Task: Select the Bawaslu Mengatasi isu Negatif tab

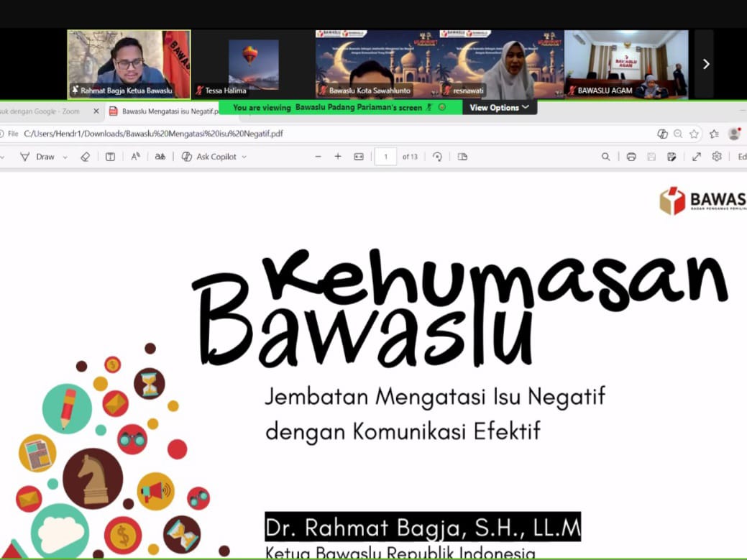Action: tap(165, 111)
